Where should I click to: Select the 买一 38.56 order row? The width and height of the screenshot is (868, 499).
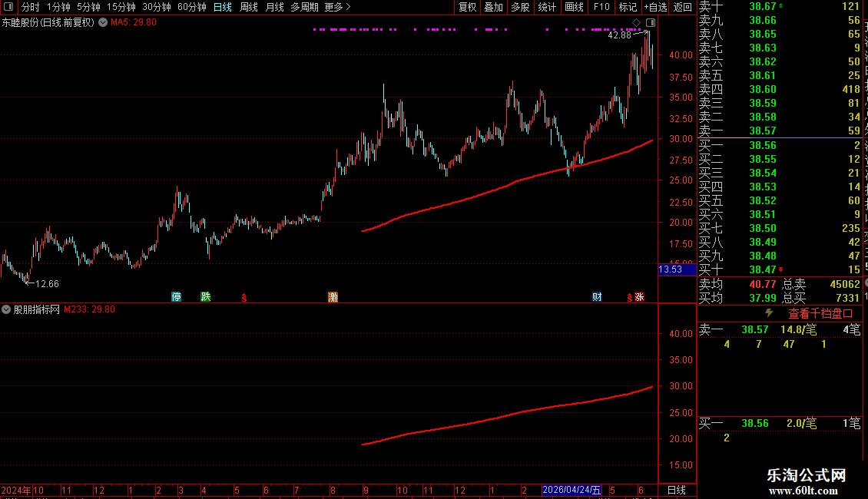780,146
